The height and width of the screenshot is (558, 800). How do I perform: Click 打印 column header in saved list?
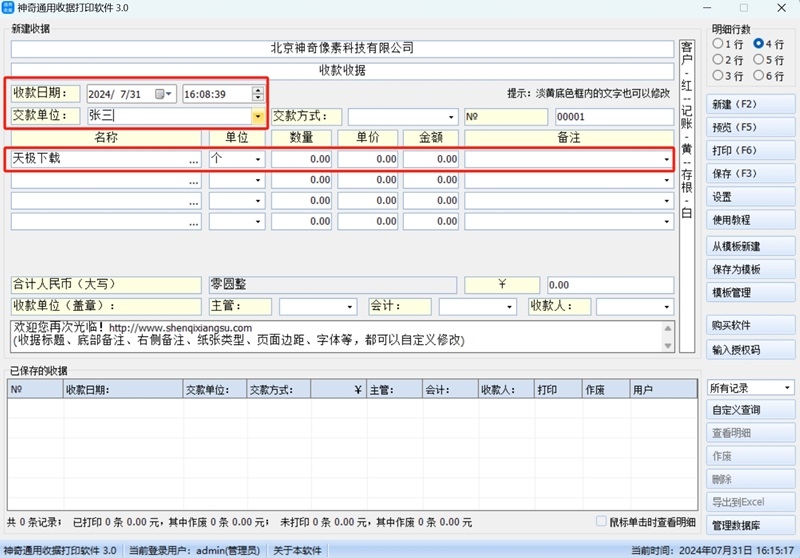[558, 390]
